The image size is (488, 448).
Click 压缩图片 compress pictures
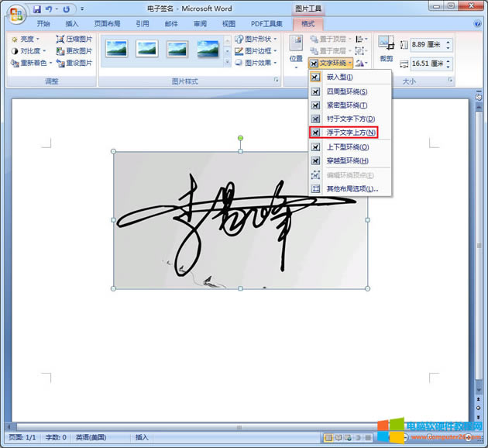(74, 39)
